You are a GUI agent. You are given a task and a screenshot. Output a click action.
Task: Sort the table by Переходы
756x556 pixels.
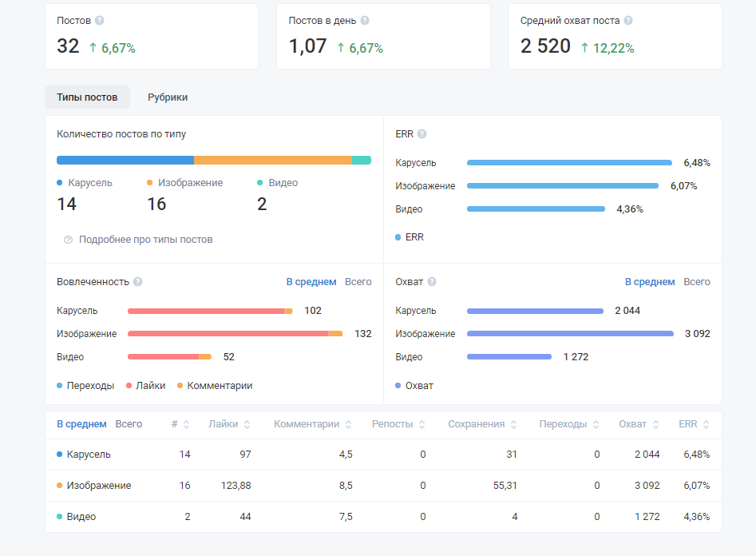(569, 424)
